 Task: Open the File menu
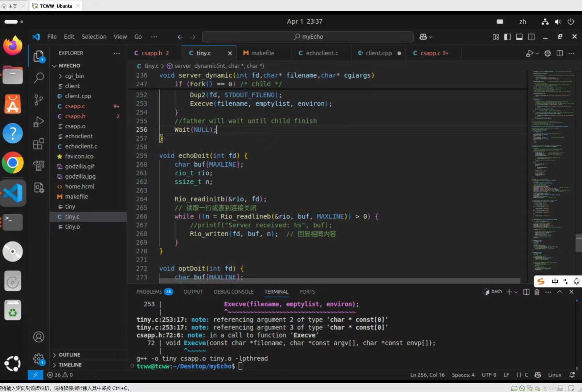pyautogui.click(x=52, y=37)
